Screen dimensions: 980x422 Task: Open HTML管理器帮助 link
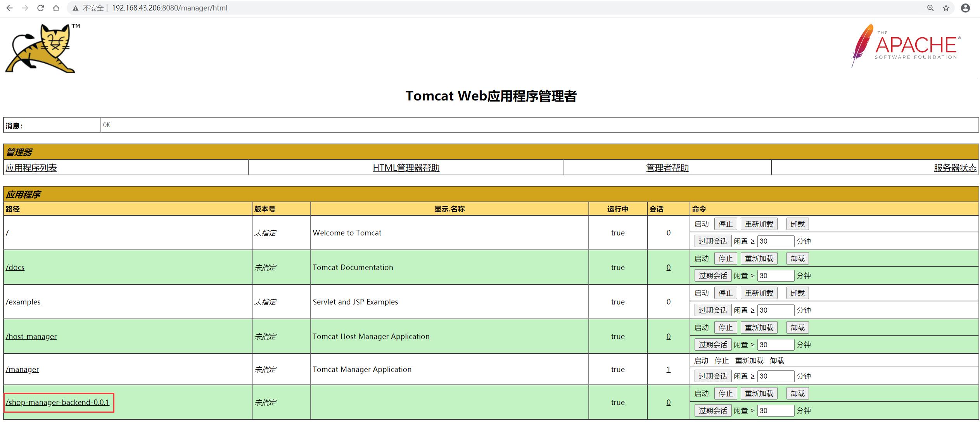[406, 168]
